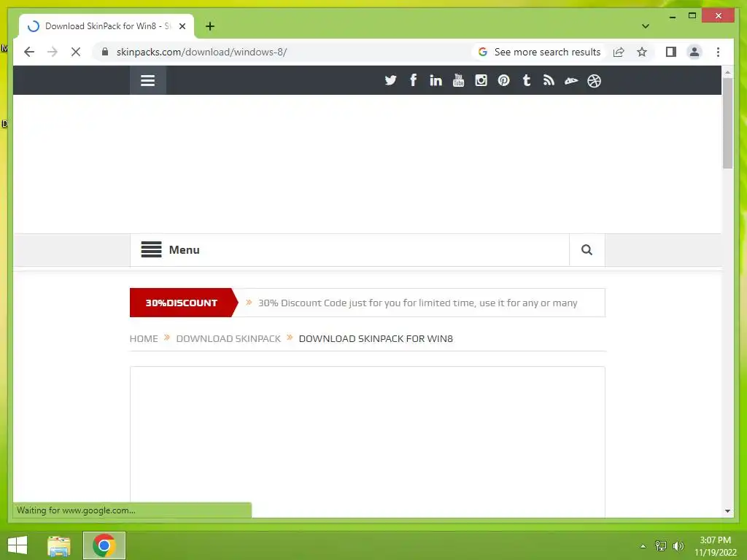Screen dimensions: 747x560
Task: Expand the main Menu navigation
Action: [x=171, y=249]
